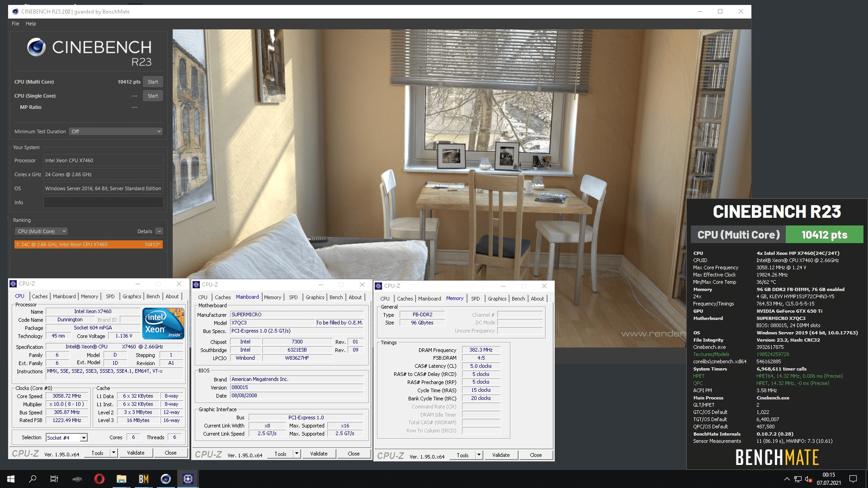Open Minimum Test Duration dropdown
This screenshot has height=488, width=868.
point(116,131)
